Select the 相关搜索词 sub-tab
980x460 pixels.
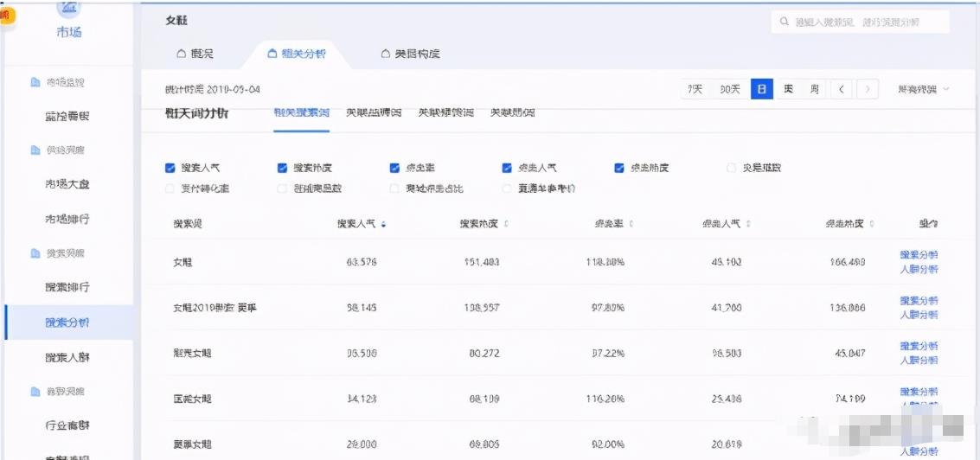click(301, 113)
